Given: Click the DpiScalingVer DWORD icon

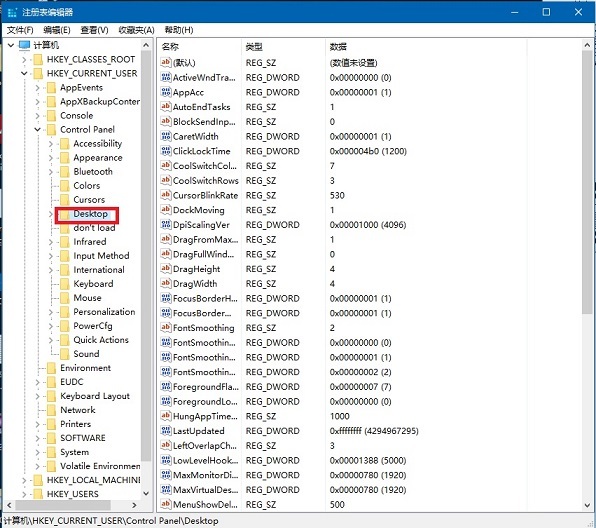Looking at the screenshot, I should pos(166,225).
